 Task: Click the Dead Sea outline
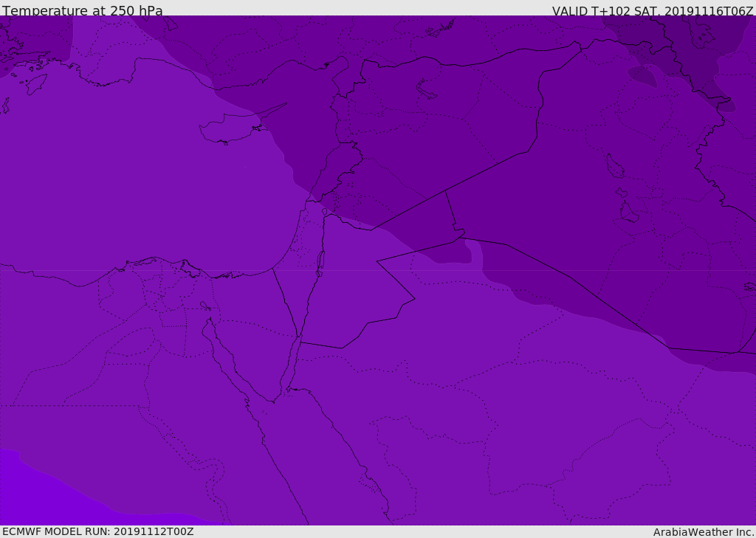(x=320, y=261)
